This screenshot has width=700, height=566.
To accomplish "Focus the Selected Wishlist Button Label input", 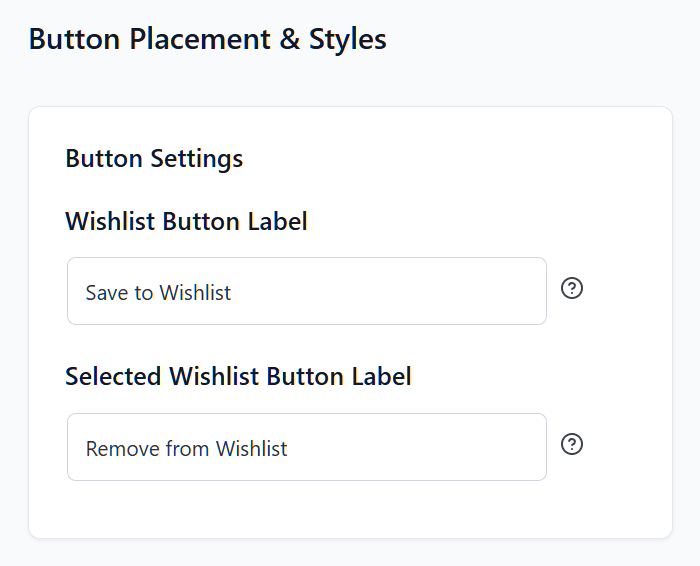I will [306, 447].
